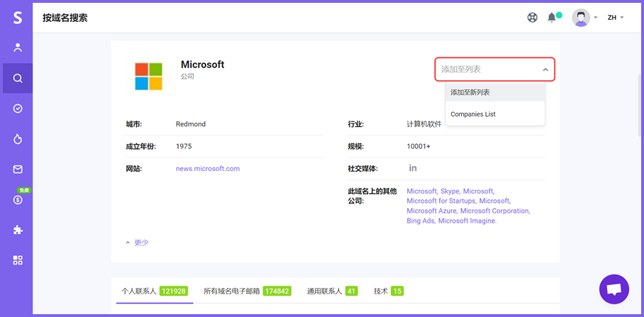Click the 10001+ company size value
This screenshot has width=644, height=317.
pos(418,146)
